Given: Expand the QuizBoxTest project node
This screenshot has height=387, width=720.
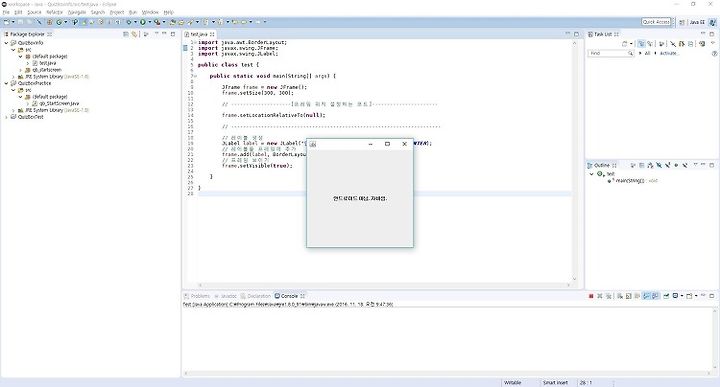Looking at the screenshot, I should pyautogui.click(x=6, y=117).
